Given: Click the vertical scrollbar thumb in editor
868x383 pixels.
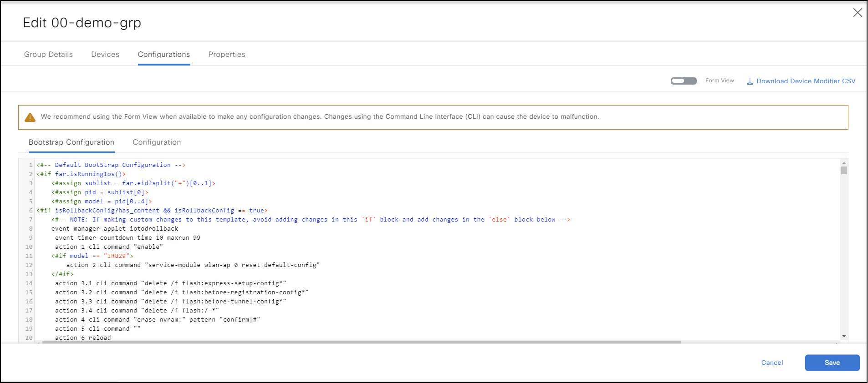Looking at the screenshot, I should tap(844, 171).
